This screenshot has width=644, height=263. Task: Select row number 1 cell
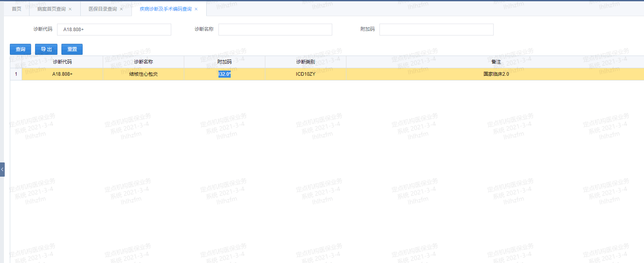point(16,74)
